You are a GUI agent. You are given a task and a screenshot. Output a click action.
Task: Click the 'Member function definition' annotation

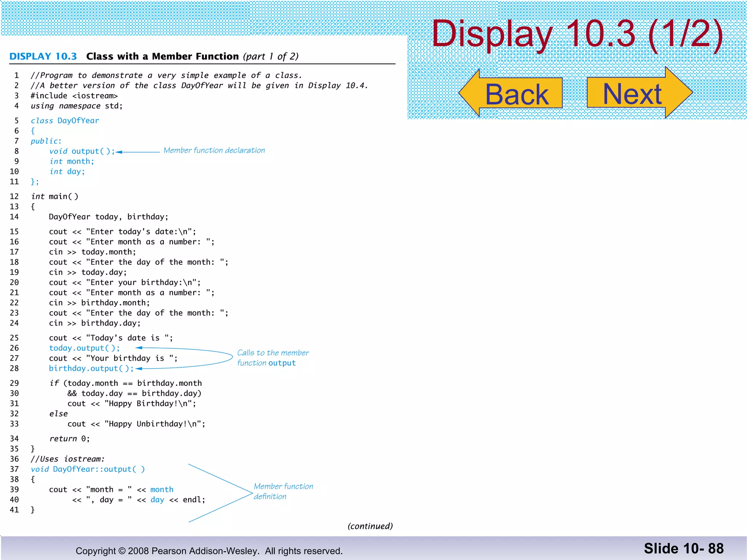(x=283, y=491)
